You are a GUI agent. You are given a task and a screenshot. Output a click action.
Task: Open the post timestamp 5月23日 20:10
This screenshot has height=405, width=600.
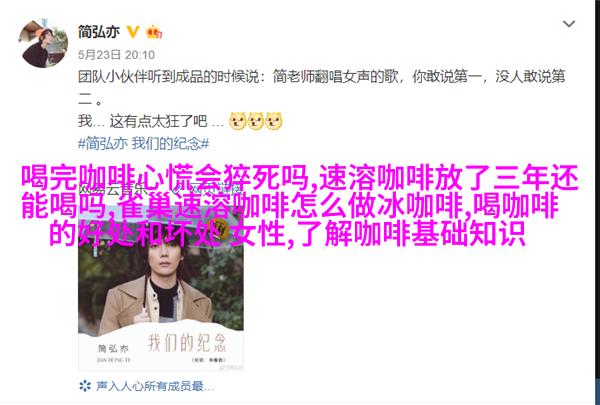[116, 55]
